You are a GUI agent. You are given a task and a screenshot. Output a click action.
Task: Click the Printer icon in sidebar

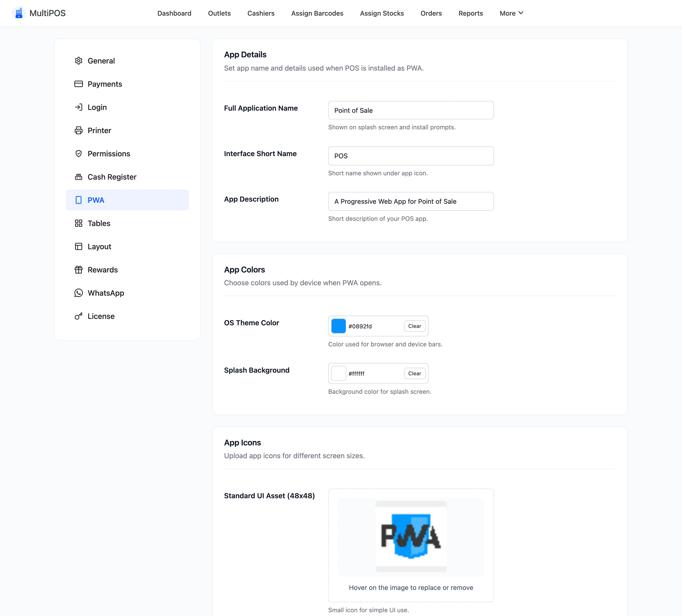point(78,130)
